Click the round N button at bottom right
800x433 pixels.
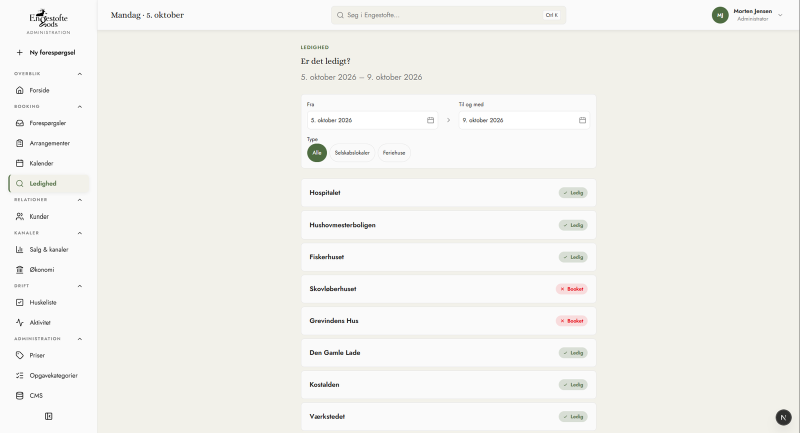click(783, 417)
